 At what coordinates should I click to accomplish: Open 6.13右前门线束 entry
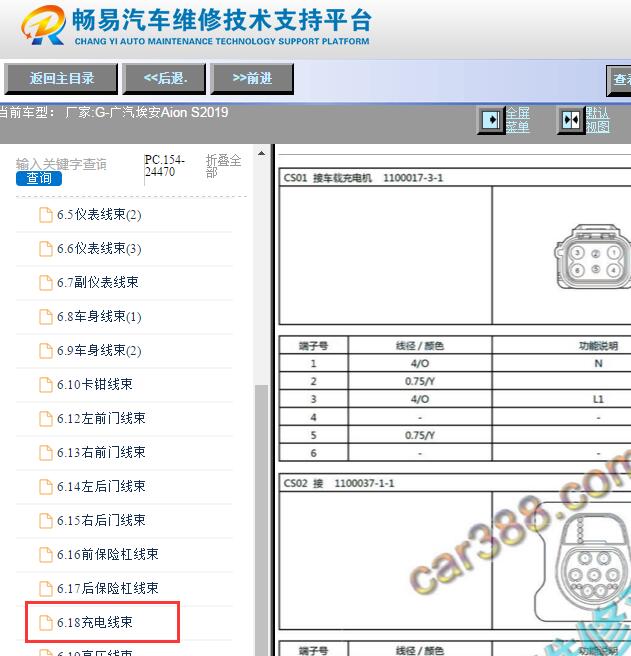(101, 453)
